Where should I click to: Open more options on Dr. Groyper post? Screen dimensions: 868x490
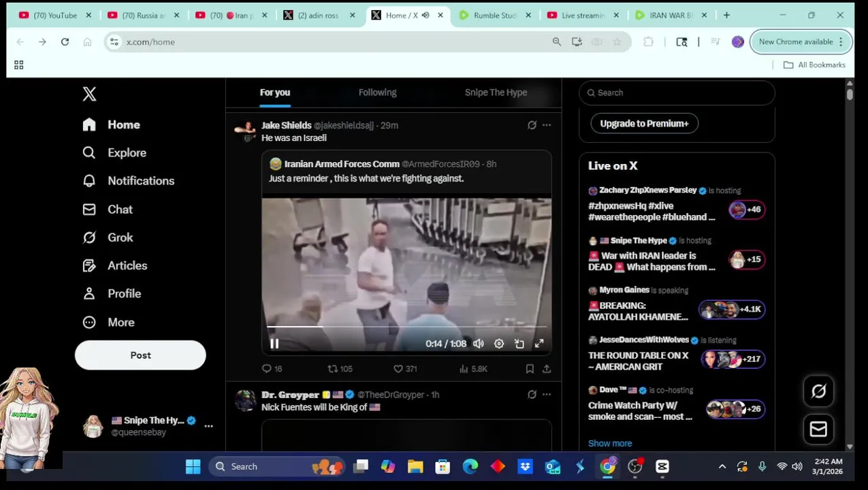[x=547, y=395]
